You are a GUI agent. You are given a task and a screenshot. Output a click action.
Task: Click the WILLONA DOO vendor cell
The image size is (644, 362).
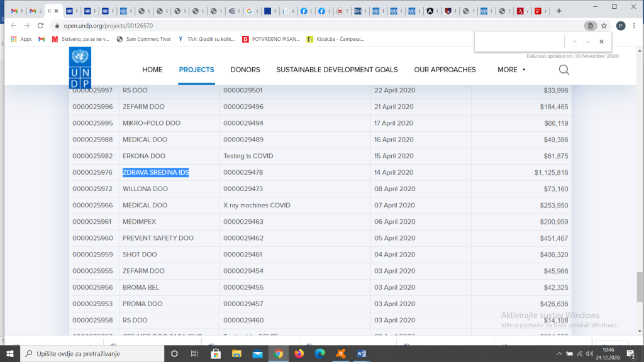[145, 189]
